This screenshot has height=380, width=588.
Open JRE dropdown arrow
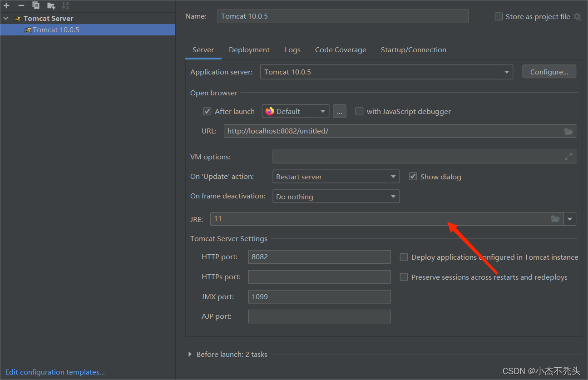(x=570, y=219)
